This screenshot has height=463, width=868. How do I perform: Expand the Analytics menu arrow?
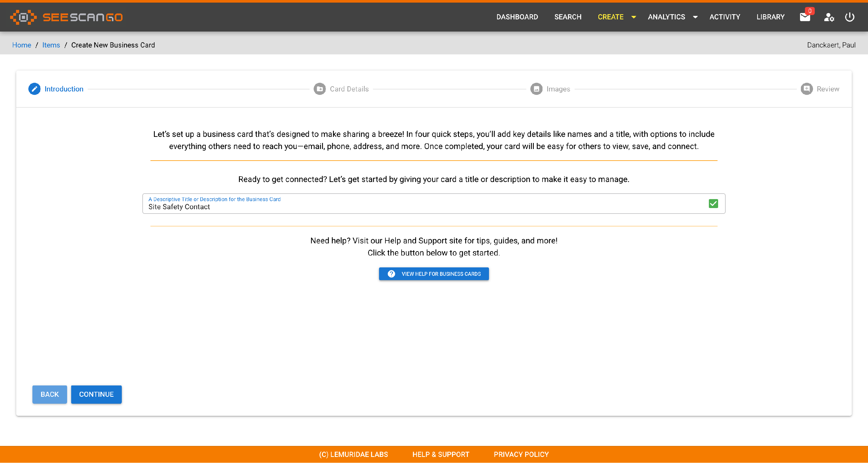tap(695, 17)
